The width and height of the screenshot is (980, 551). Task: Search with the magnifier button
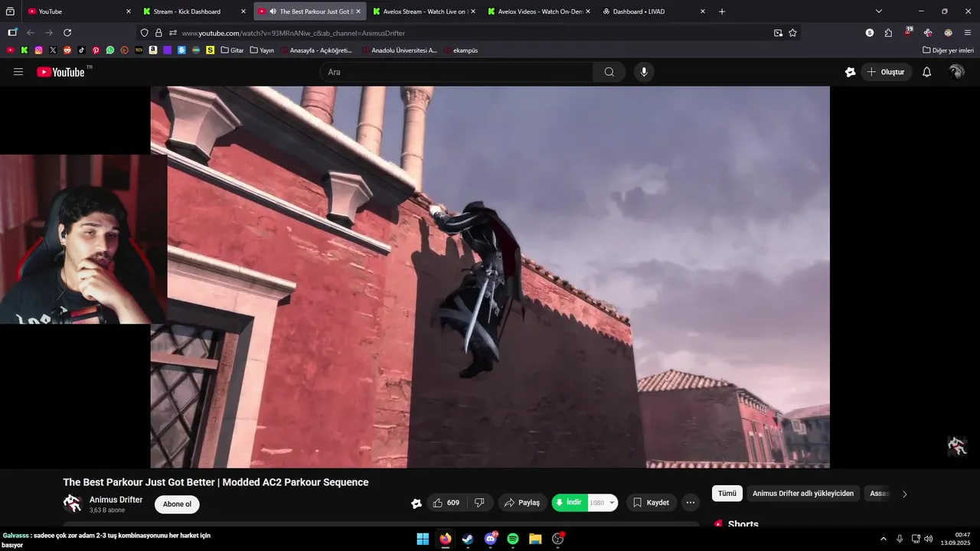tap(609, 72)
